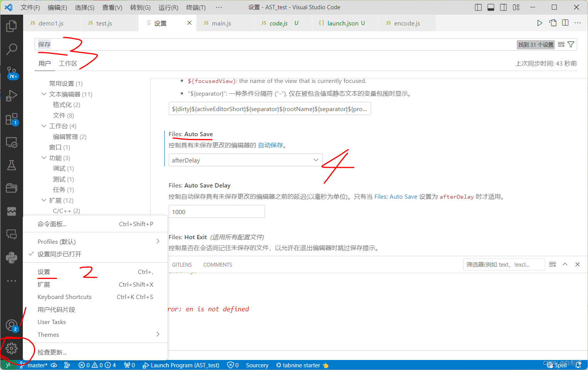588x370 pixels.
Task: Toggle 设置同步已打开 menu entry
Action: click(95, 254)
